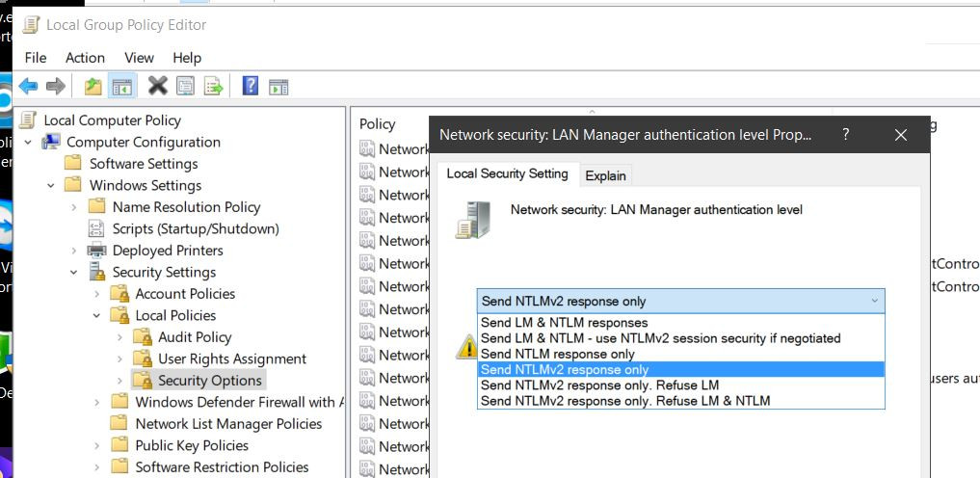Screen dimensions: 980x478
Task: Click the Up One Level folder icon
Action: point(93,87)
